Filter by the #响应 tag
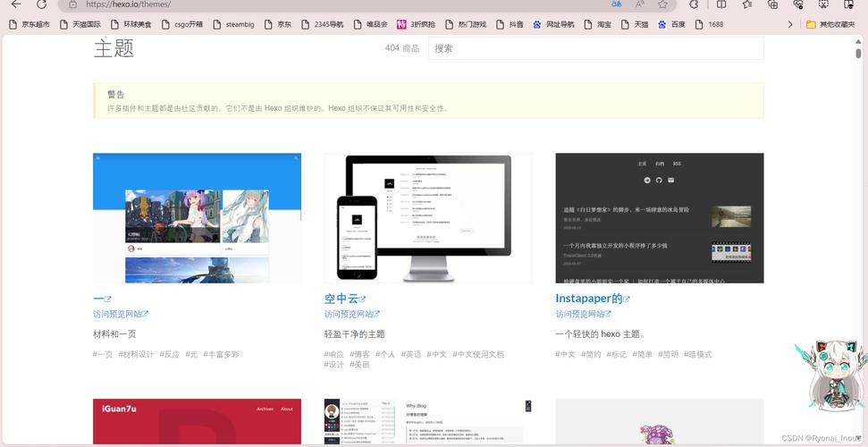 pos(333,354)
